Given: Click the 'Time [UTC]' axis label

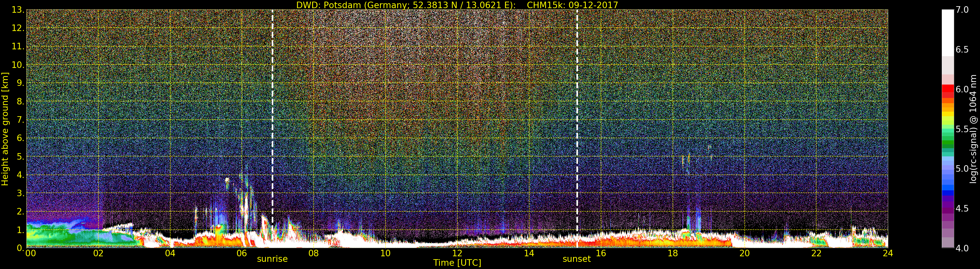Looking at the screenshot, I should coord(457,263).
